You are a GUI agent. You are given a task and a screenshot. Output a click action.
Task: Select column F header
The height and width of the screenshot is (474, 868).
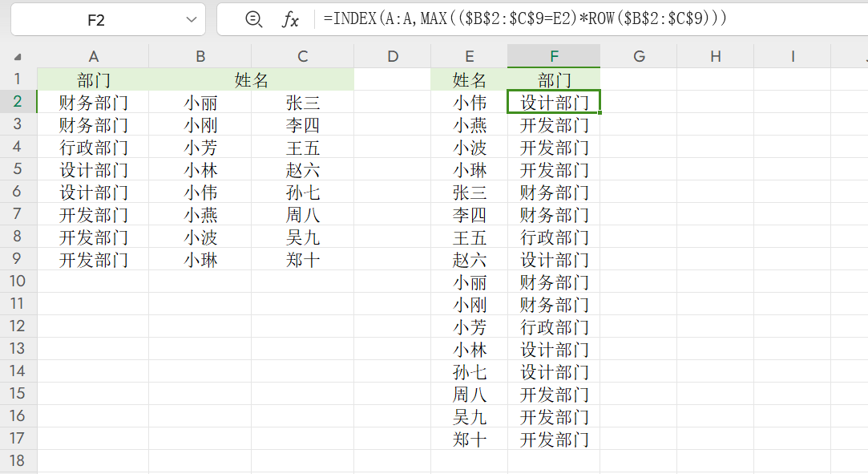tap(553, 56)
